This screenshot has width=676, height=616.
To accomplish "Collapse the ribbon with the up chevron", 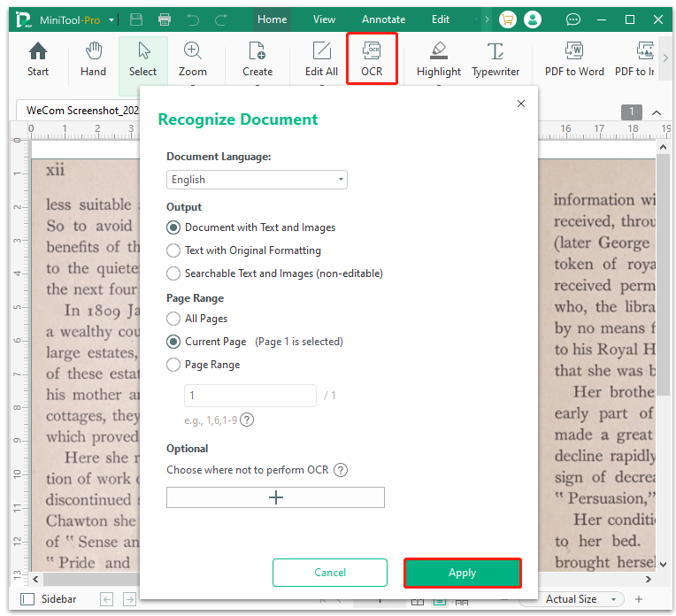I will (x=657, y=113).
